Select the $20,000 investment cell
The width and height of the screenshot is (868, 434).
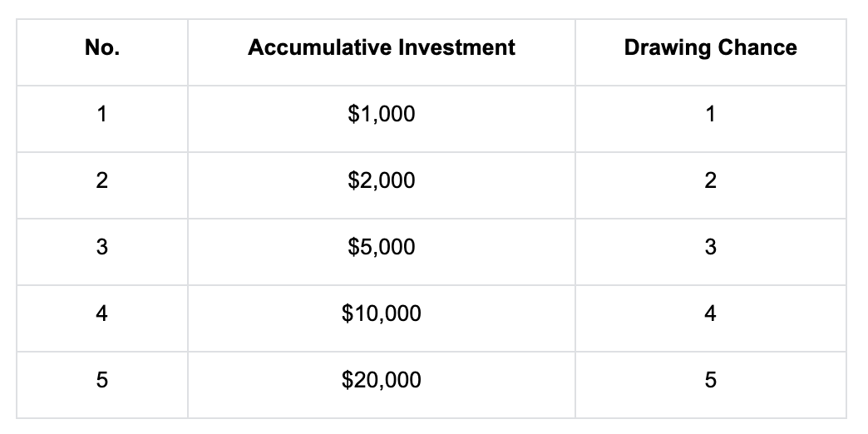[381, 381]
